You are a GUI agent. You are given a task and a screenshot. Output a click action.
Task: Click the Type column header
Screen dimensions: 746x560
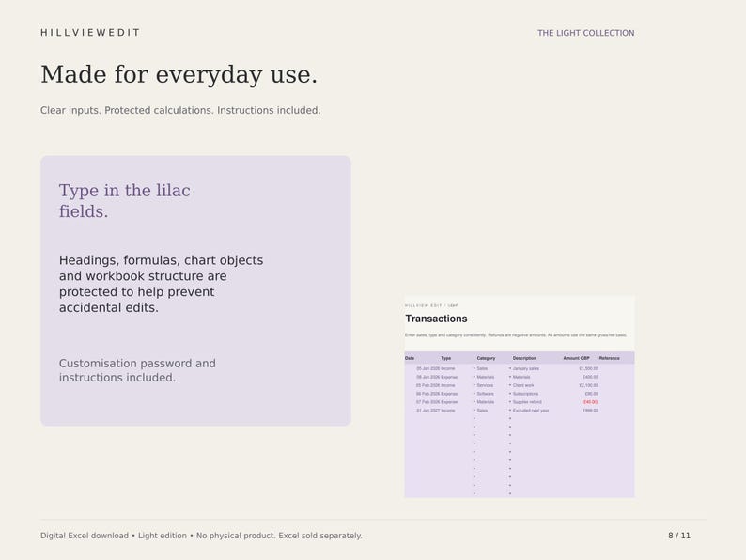coord(445,358)
